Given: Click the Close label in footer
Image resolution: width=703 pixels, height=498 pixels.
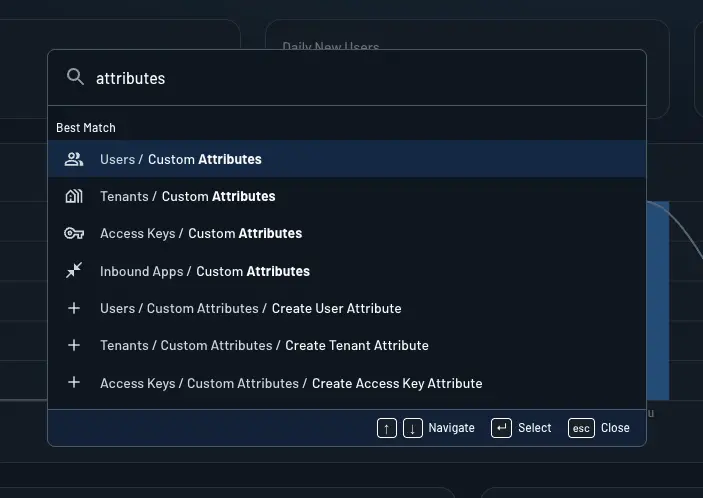Looking at the screenshot, I should 615,428.
